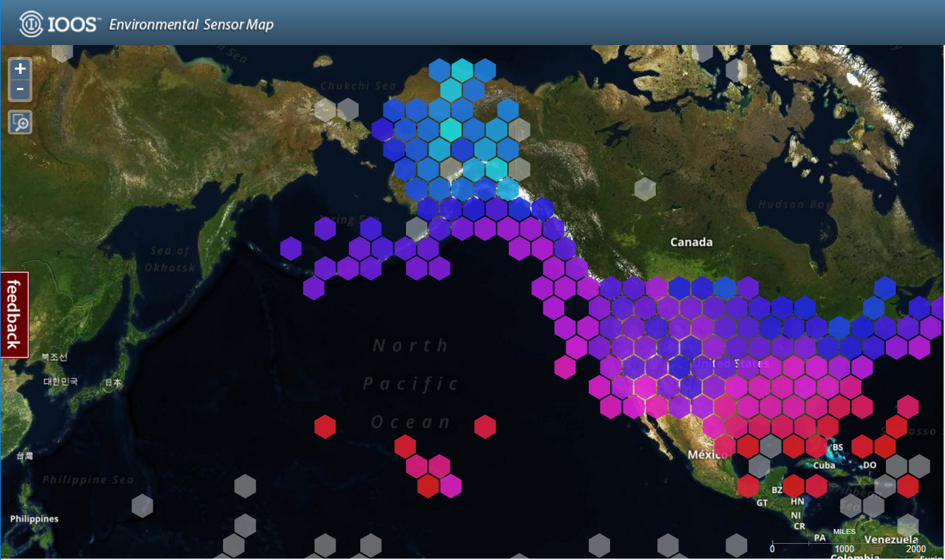Screen dimensions: 945x560
Task: Select the lone gray hexagon in western Canada
Action: click(645, 189)
